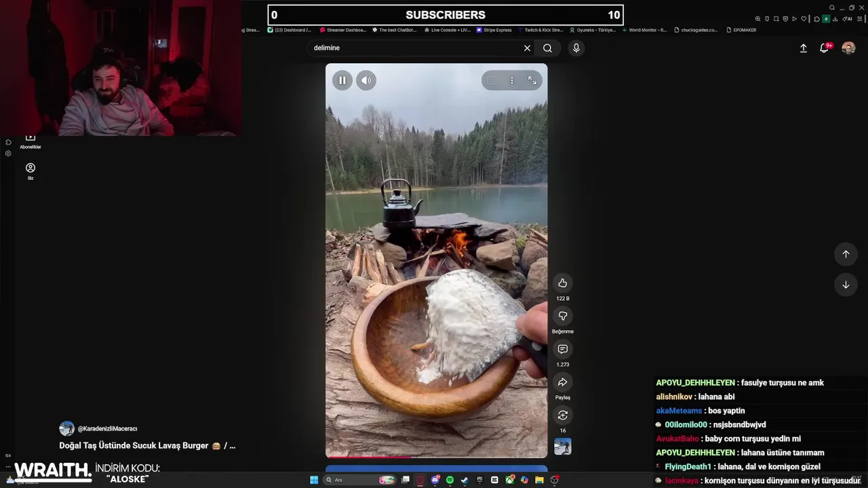Open the YouTube account avatar menu
The height and width of the screenshot is (488, 868).
point(848,48)
